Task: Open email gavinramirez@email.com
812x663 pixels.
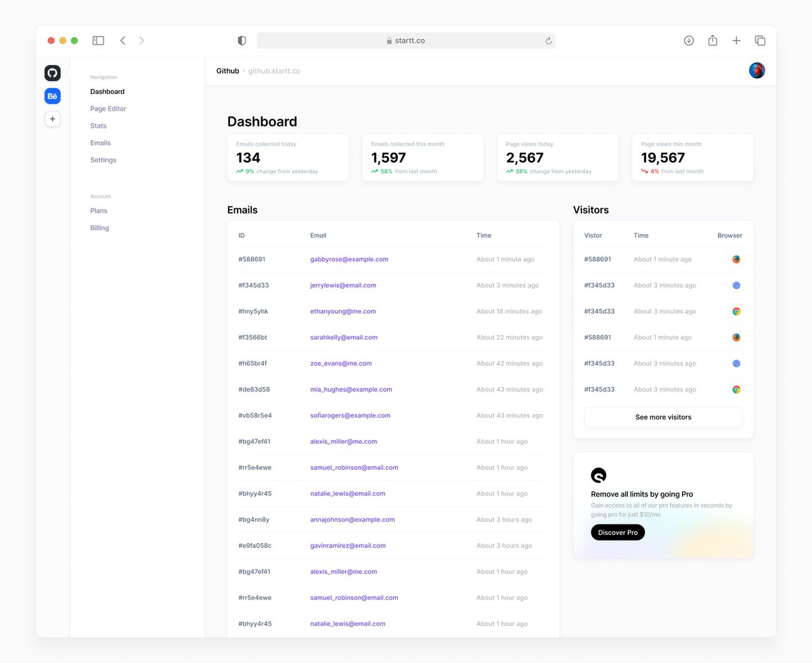Action: (348, 546)
